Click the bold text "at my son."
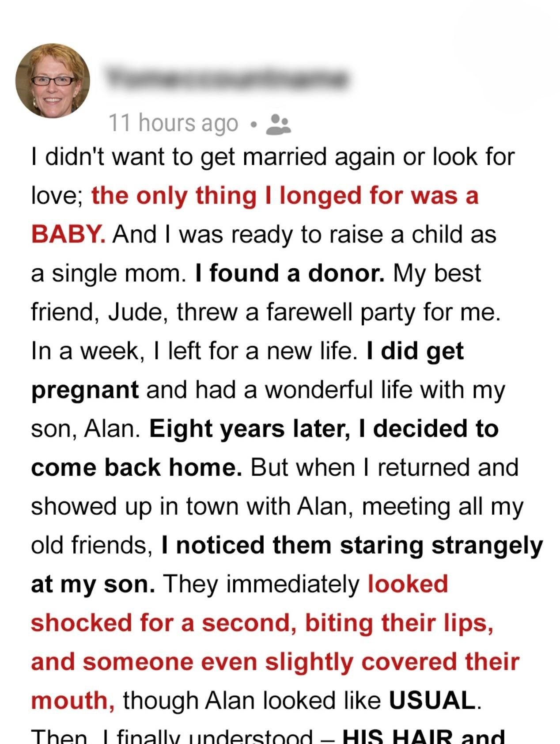Screen dimensions: 560x744 coord(93,584)
